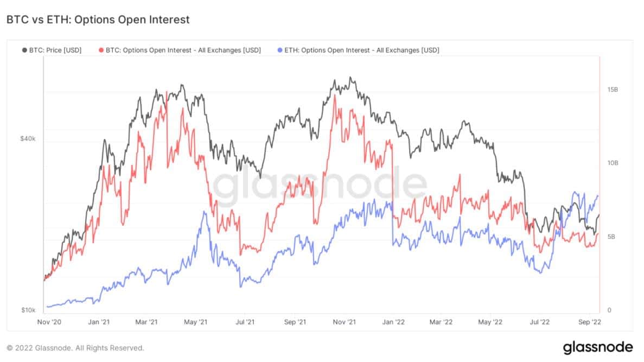Click the 5B right axis label

pos(611,237)
